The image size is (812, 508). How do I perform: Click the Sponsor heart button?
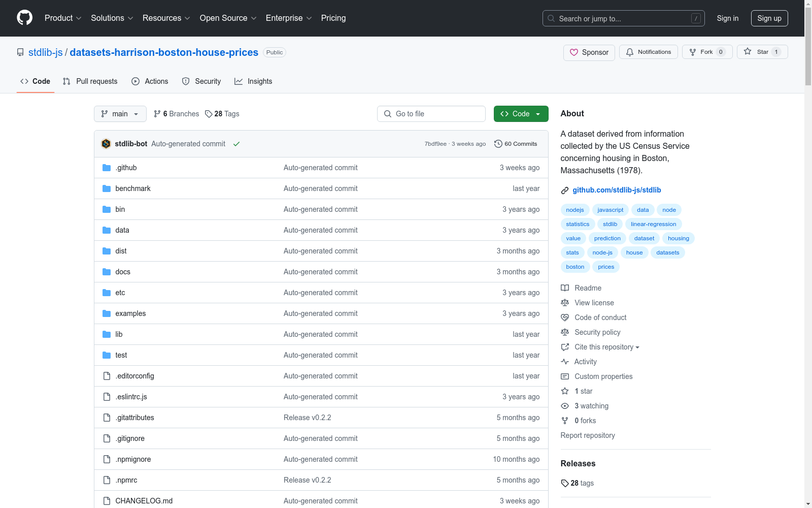589,52
